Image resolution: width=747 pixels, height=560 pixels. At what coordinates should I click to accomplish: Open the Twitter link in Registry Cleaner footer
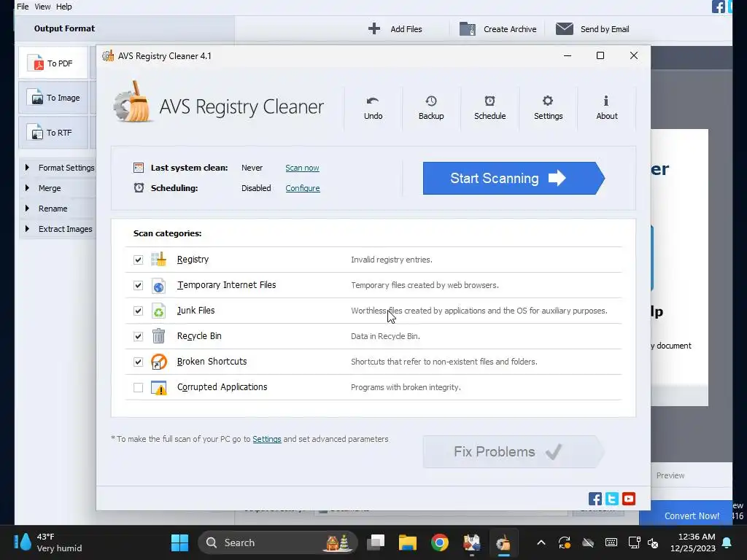(612, 499)
